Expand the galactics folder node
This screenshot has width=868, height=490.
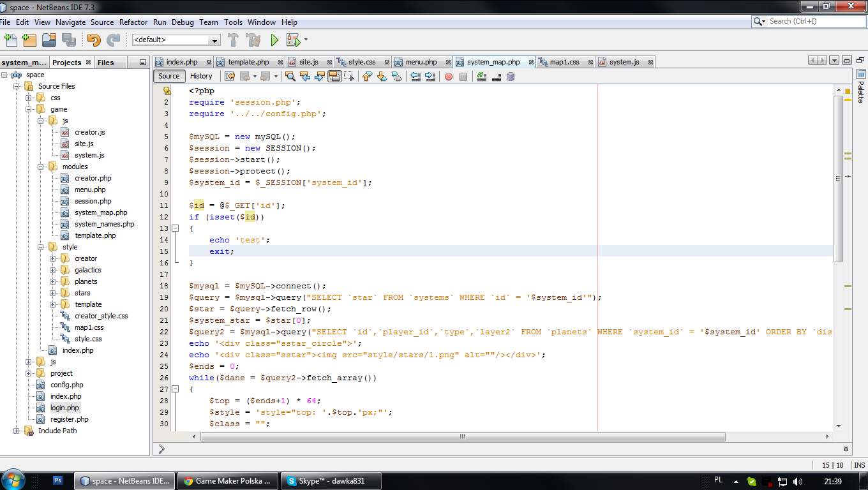[52, 270]
